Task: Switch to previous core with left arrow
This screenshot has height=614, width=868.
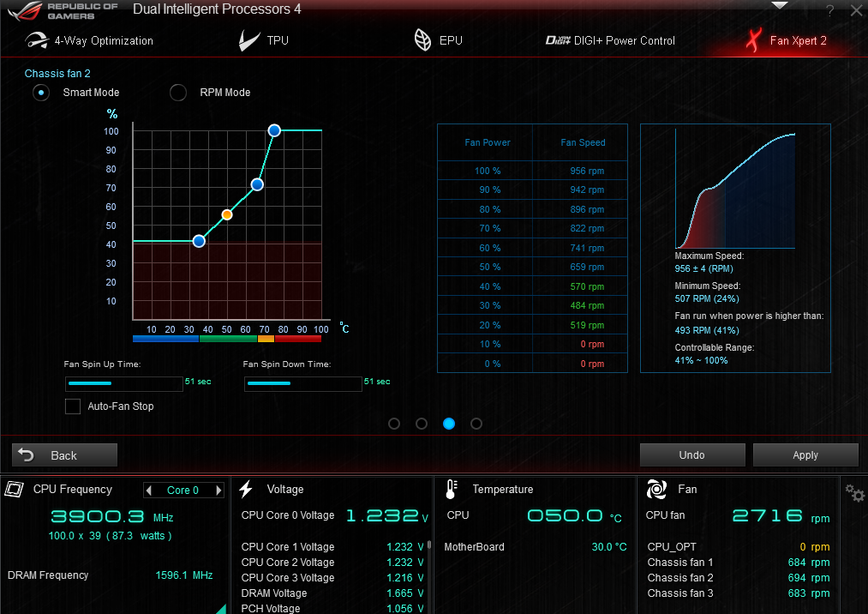Action: click(148, 490)
